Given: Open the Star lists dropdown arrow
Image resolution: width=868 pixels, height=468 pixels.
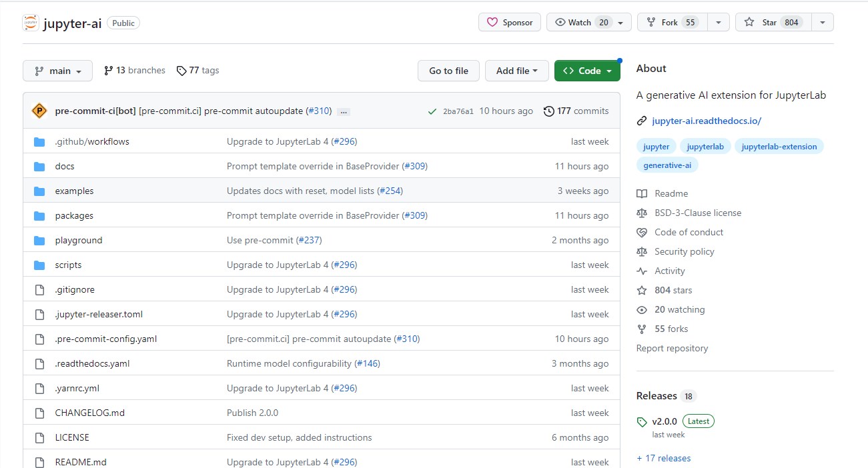Looking at the screenshot, I should click(823, 22).
